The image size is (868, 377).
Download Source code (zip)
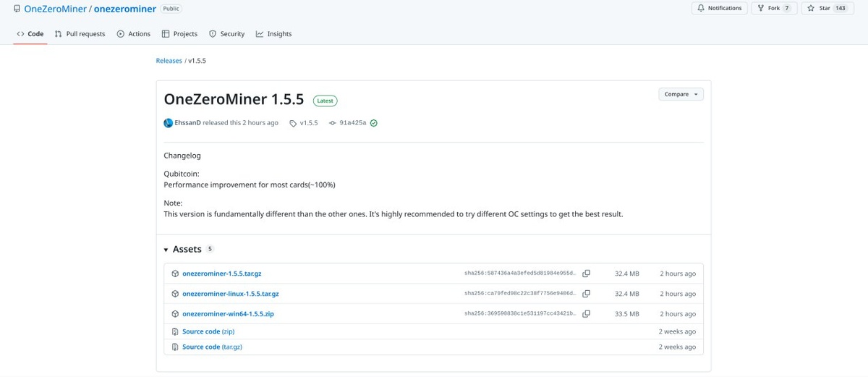tap(208, 331)
